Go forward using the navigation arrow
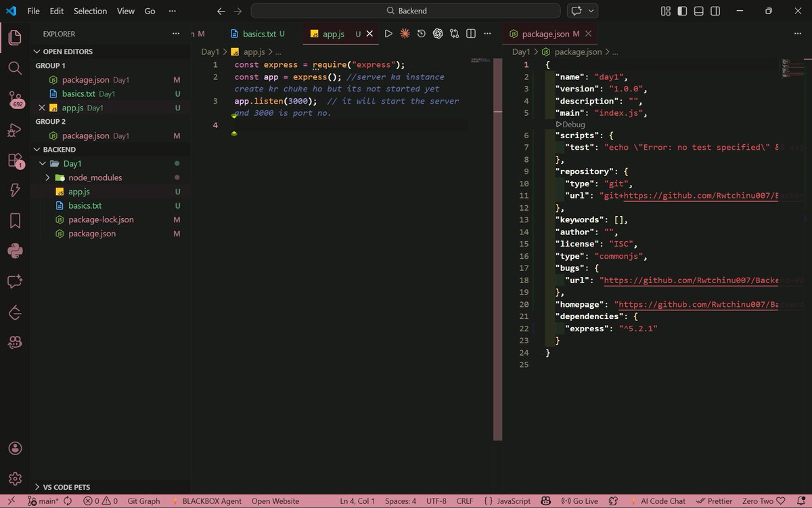 [x=238, y=11]
